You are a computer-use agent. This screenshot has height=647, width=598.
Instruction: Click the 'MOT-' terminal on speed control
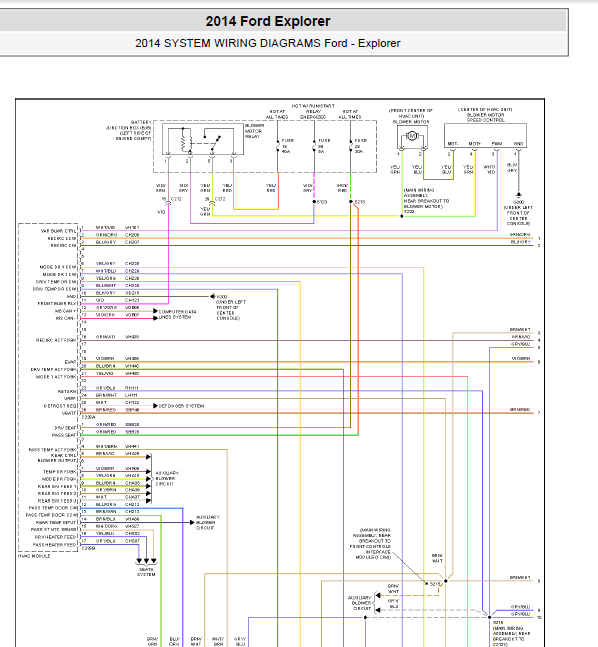click(x=453, y=144)
